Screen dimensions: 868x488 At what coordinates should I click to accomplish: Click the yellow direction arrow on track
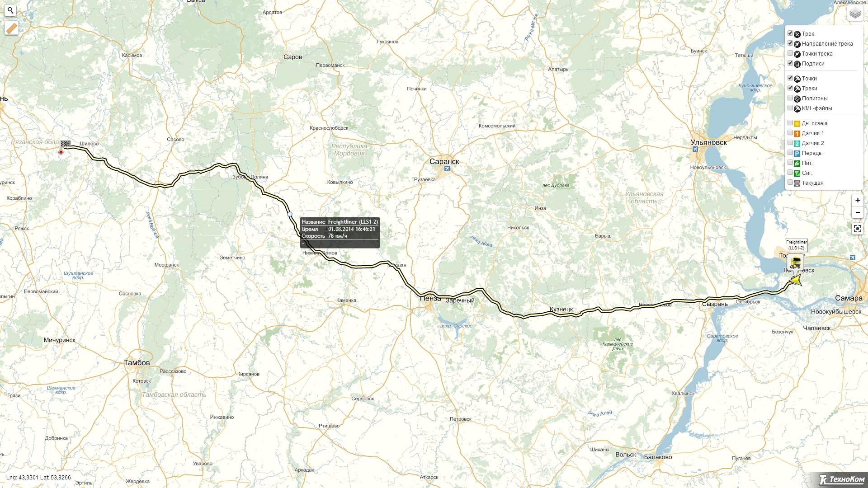click(x=796, y=280)
